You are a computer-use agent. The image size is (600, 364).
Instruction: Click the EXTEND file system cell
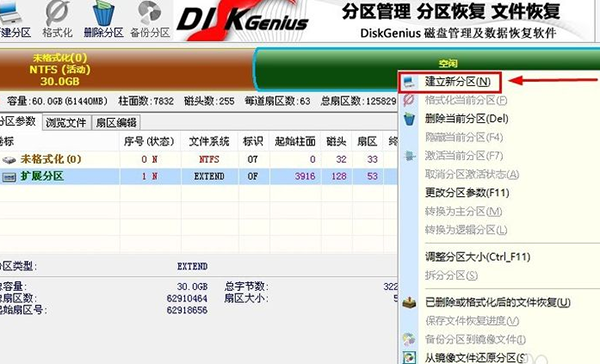coord(209,176)
